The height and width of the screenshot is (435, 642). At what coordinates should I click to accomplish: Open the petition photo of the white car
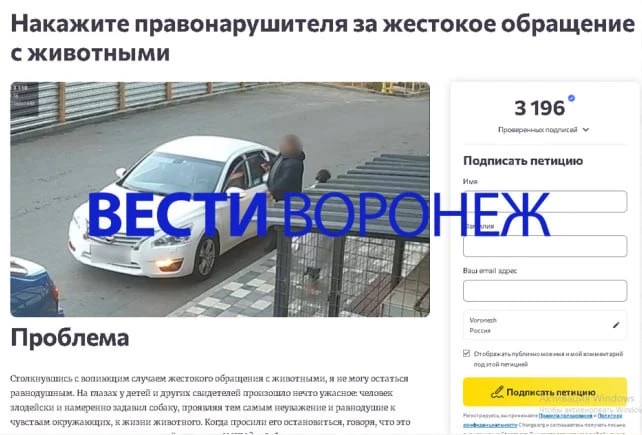point(220,199)
